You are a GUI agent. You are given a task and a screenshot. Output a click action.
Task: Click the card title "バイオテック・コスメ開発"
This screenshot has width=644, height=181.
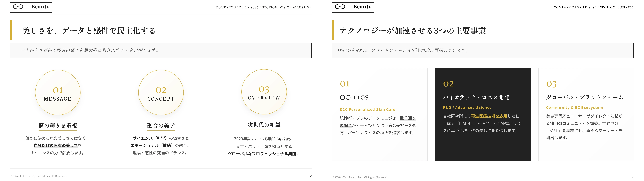point(476,97)
